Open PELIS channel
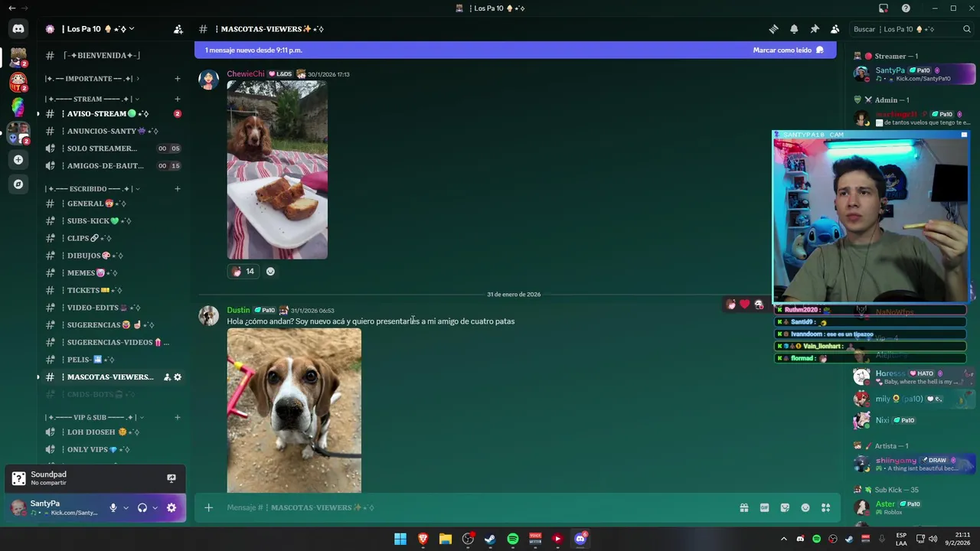This screenshot has width=980, height=551. point(113,359)
